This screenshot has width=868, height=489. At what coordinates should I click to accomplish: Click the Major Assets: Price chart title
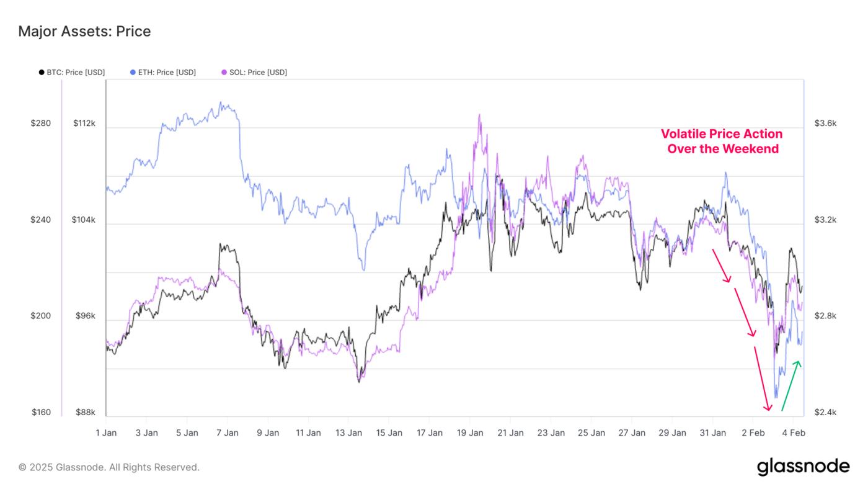pos(84,31)
